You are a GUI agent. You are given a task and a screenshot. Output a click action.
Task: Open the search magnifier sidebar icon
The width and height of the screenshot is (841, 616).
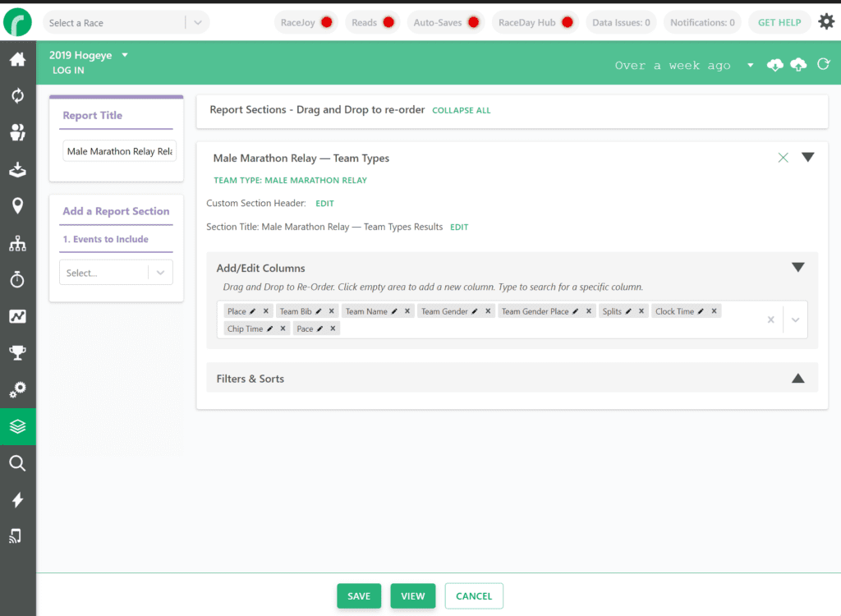click(18, 463)
